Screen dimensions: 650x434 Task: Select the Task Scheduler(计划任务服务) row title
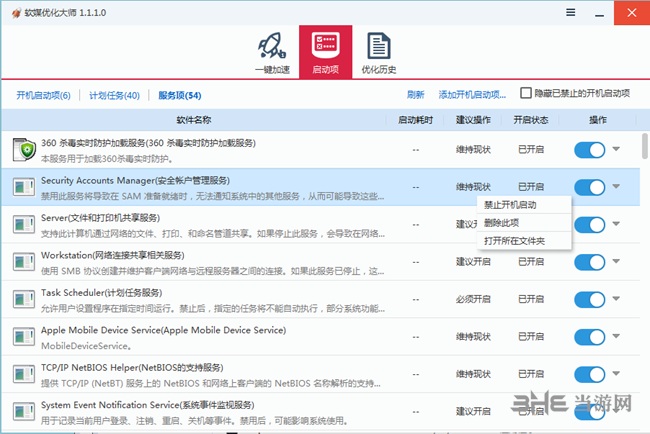click(x=102, y=293)
